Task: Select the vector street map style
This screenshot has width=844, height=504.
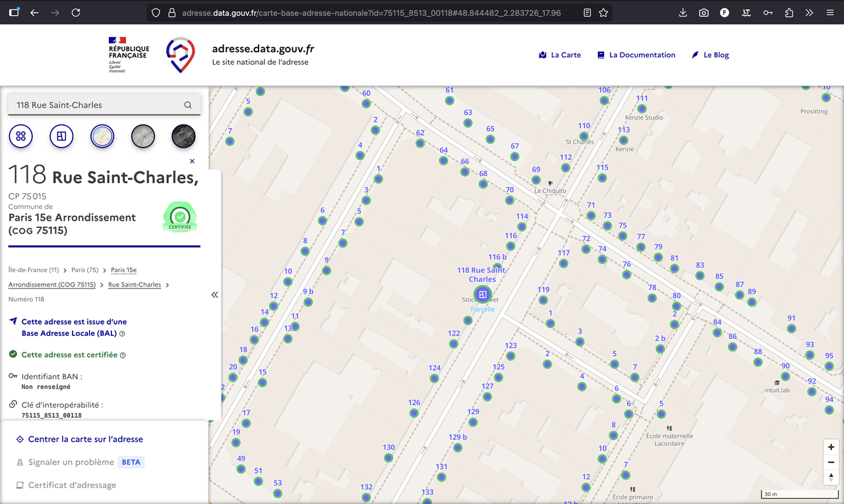Action: pos(102,136)
